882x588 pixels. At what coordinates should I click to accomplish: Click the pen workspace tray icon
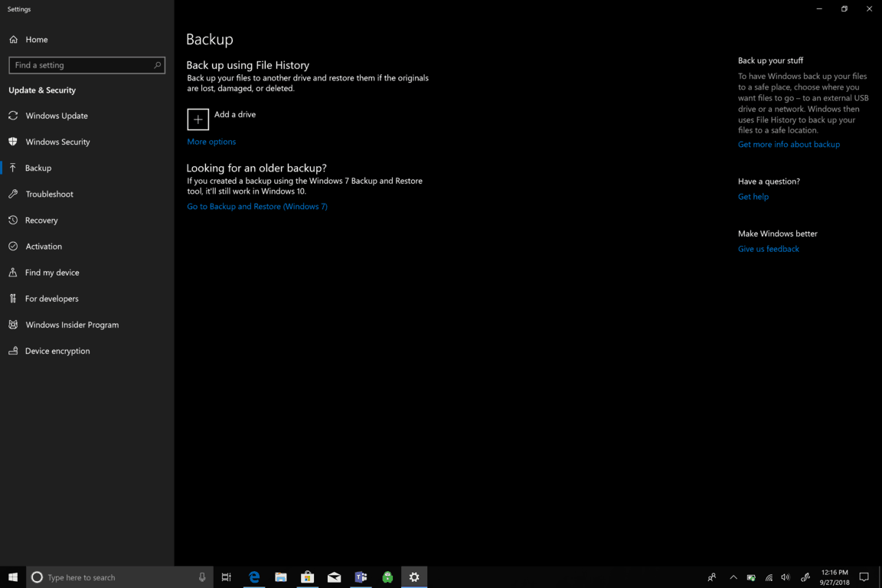click(805, 577)
